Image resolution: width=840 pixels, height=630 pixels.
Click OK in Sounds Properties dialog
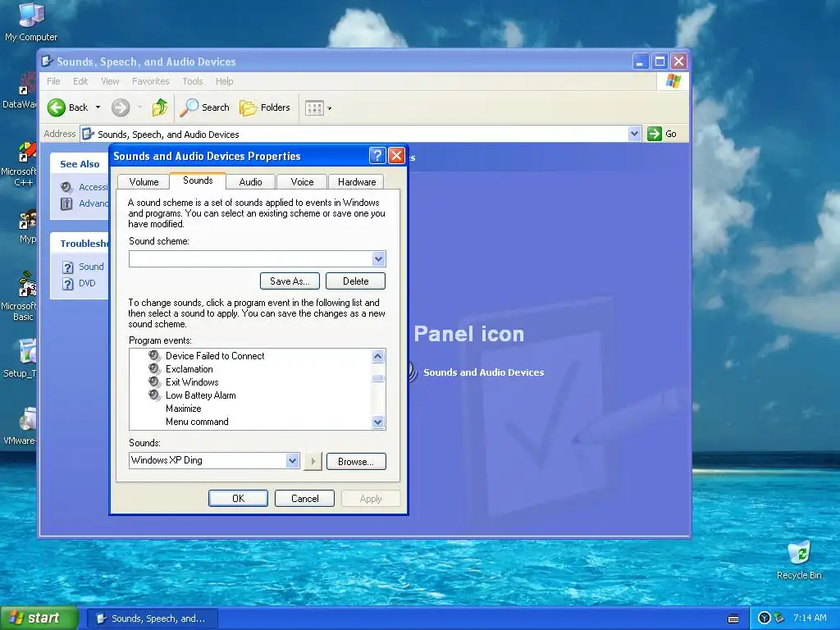(x=238, y=498)
